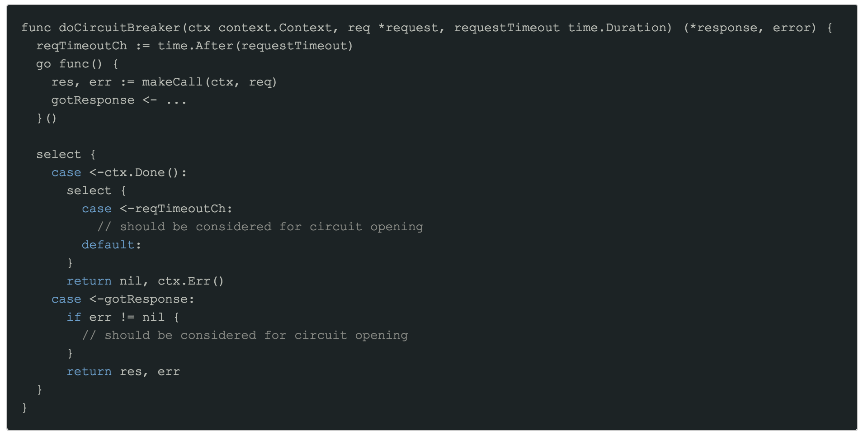
Task: Click case <-gotResponse statement
Action: coord(123,299)
